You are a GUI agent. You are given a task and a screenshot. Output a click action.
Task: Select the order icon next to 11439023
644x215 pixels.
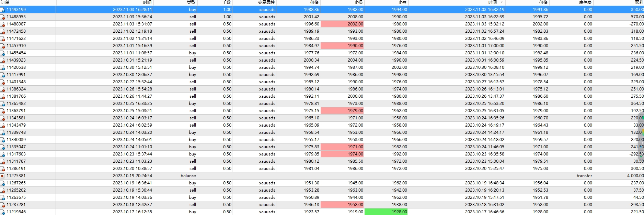pyautogui.click(x=2, y=60)
